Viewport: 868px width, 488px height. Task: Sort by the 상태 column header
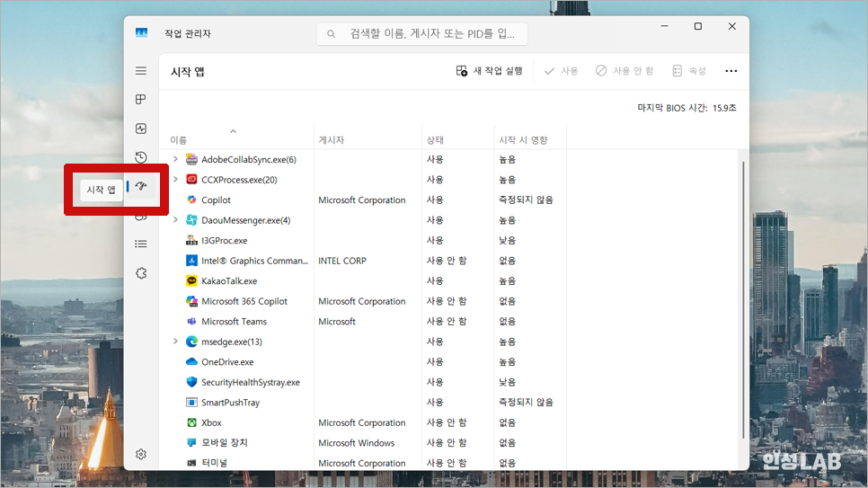coord(435,140)
